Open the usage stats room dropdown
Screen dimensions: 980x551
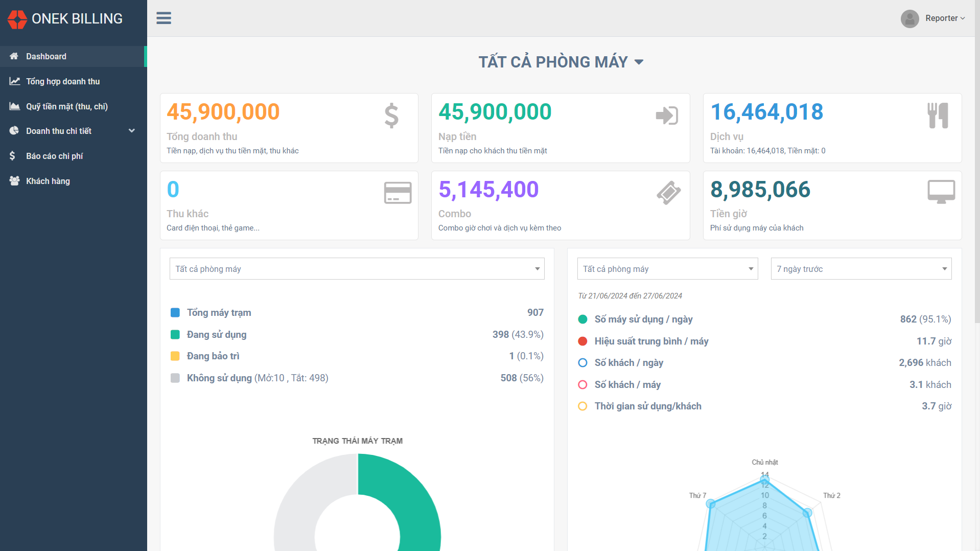667,269
